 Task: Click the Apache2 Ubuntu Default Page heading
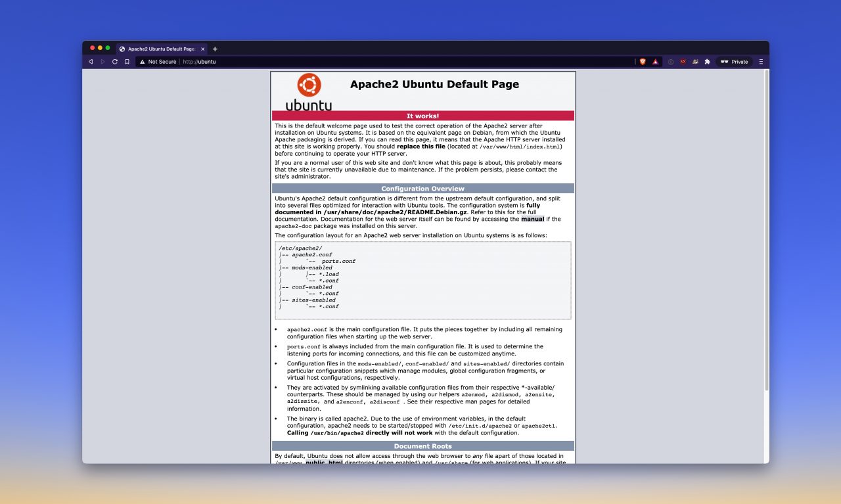tap(434, 84)
